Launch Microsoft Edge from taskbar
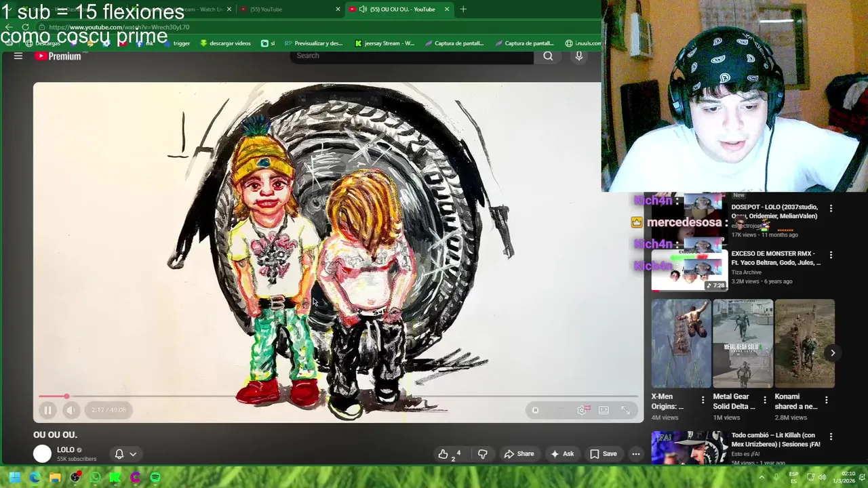 point(35,477)
